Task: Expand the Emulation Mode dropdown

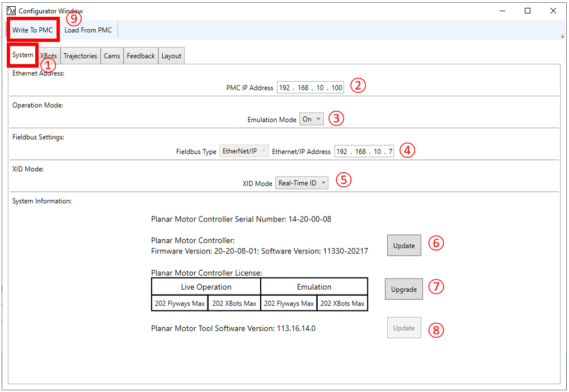Action: coord(312,119)
